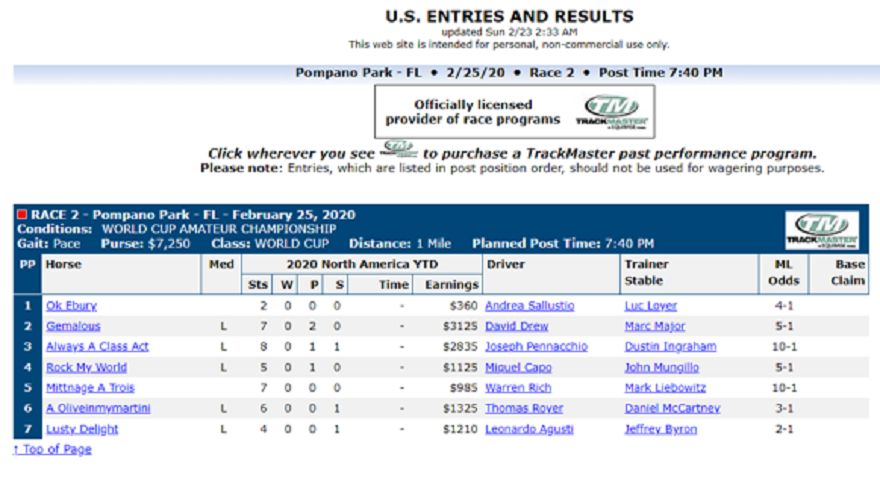This screenshot has height=478, width=880.
Task: Open trainer Jeffrey Byron link
Action: 661,429
